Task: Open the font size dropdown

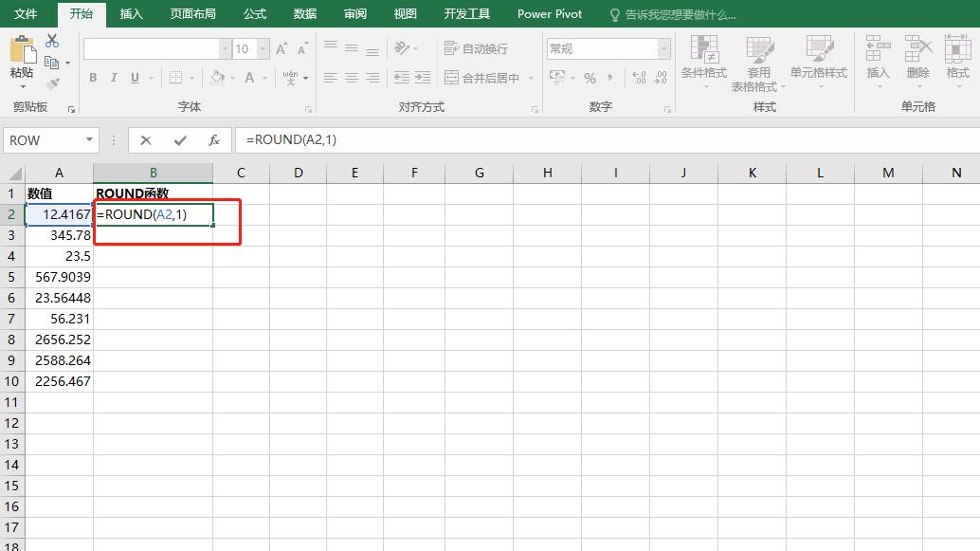Action: (263, 47)
